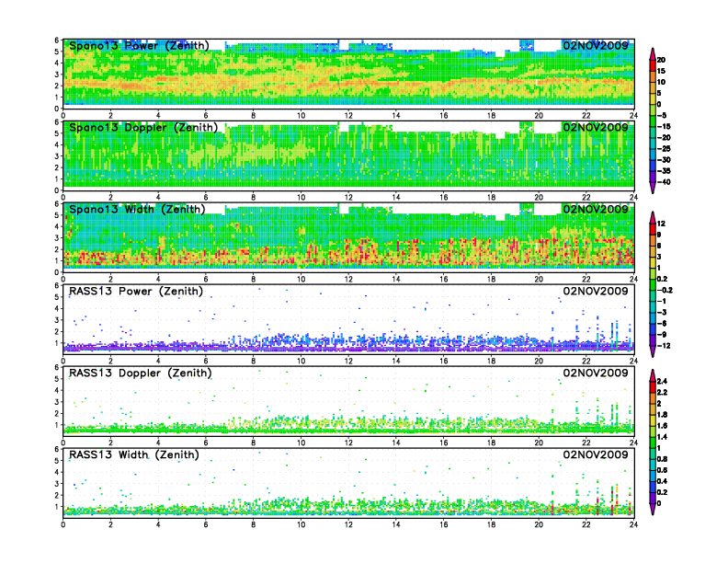The width and height of the screenshot is (728, 563).
Task: Click the 'RASS13 Doppler (Zenith)' panel title
Action: [x=141, y=373]
